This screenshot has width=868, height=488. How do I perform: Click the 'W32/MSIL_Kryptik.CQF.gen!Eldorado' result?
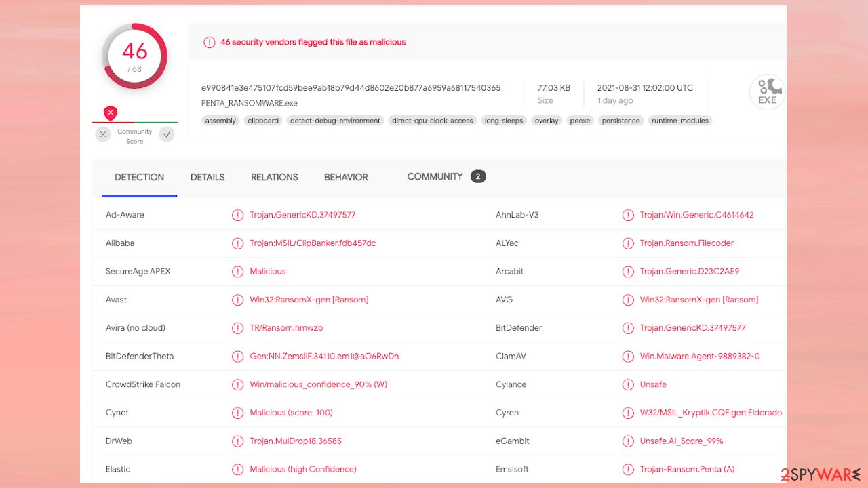click(x=711, y=413)
